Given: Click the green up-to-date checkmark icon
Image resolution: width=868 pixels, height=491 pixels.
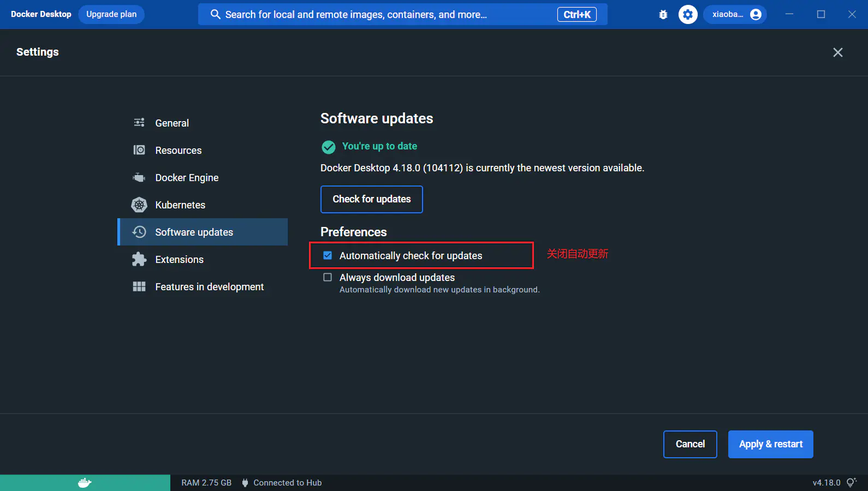Looking at the screenshot, I should click(x=329, y=147).
